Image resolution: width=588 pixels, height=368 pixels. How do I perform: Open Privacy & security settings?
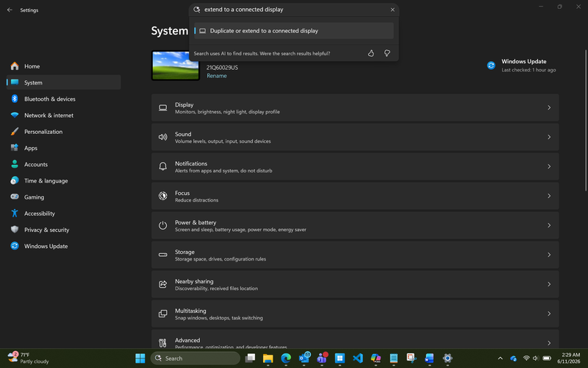[x=64, y=230]
